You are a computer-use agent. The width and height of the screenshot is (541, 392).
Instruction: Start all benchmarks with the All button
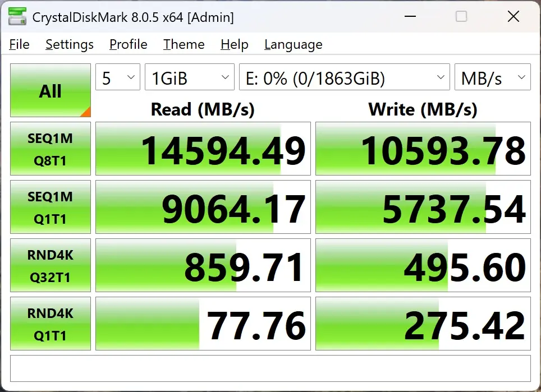click(x=51, y=90)
